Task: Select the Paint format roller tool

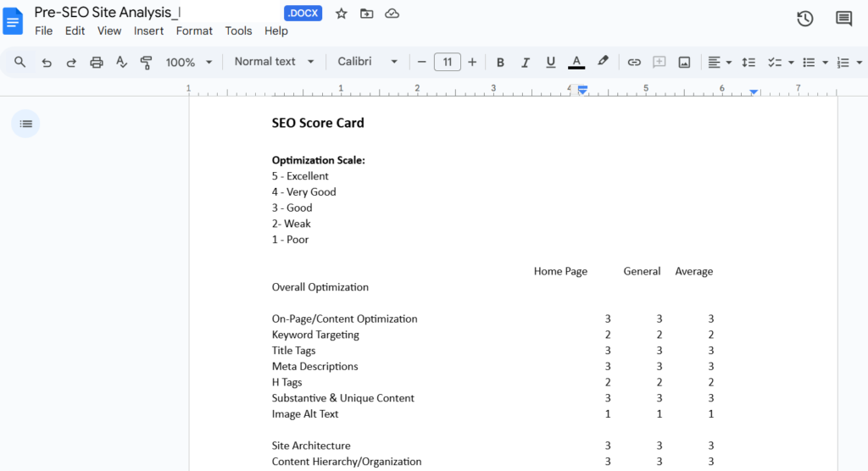Action: tap(147, 62)
